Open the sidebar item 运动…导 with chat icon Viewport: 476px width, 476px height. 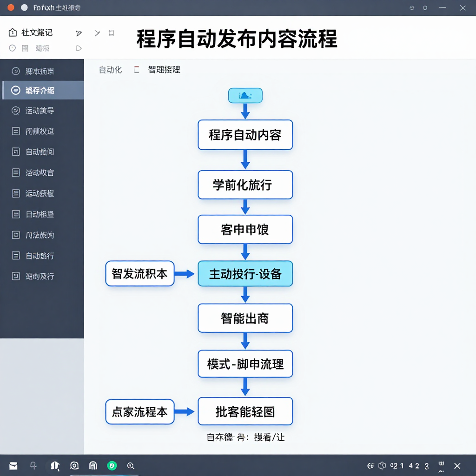pyautogui.click(x=43, y=111)
